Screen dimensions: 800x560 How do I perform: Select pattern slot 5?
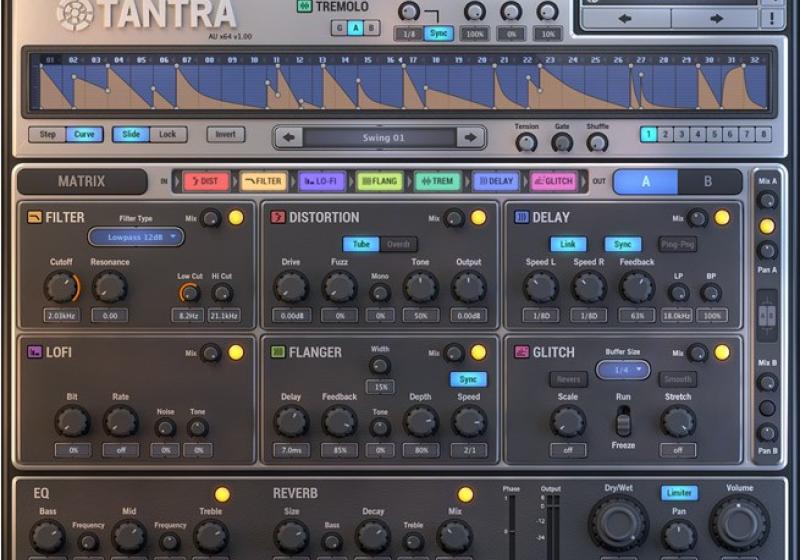point(714,134)
